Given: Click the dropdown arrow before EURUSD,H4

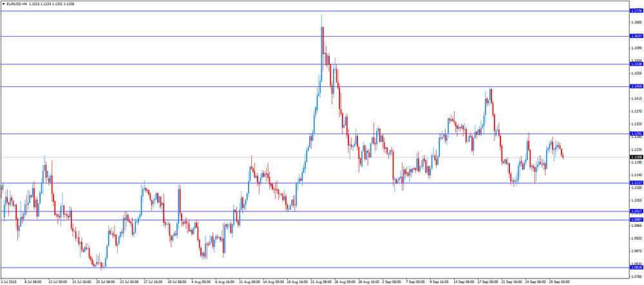Looking at the screenshot, I should point(3,4).
